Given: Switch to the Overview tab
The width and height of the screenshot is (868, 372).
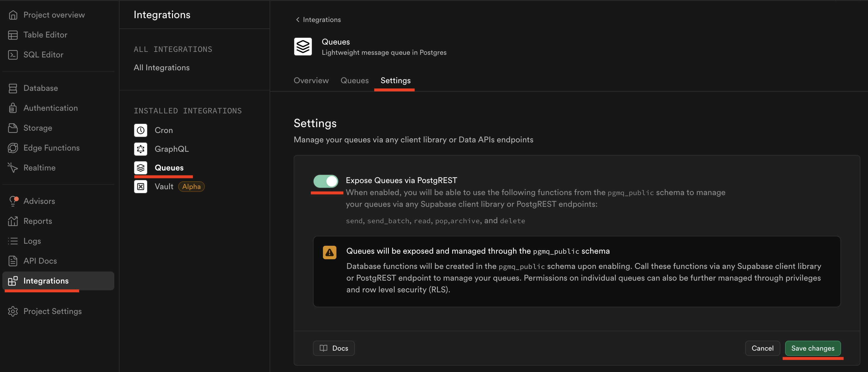Looking at the screenshot, I should point(311,80).
